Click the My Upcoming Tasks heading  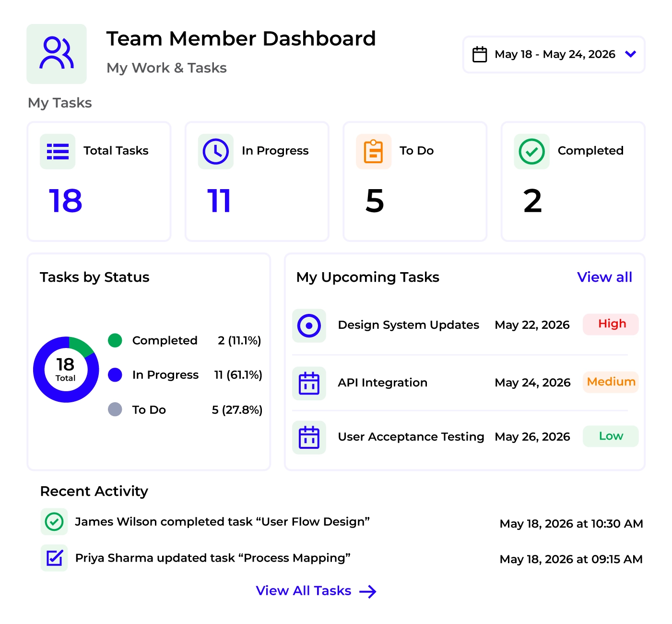(x=368, y=277)
